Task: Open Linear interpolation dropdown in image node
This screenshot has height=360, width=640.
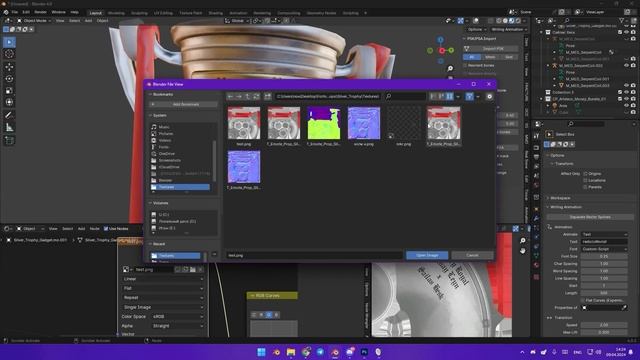Action: coord(163,279)
